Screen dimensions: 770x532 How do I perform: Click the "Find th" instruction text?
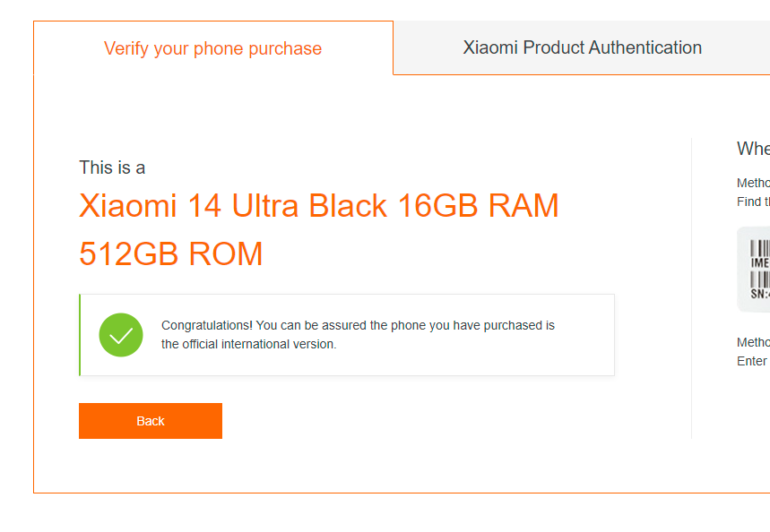(x=753, y=202)
